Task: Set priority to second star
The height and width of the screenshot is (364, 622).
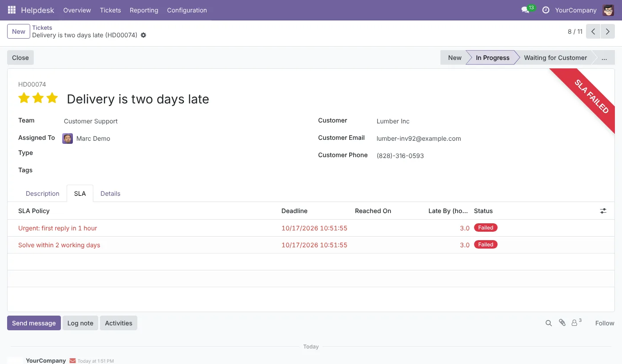Action: tap(38, 98)
